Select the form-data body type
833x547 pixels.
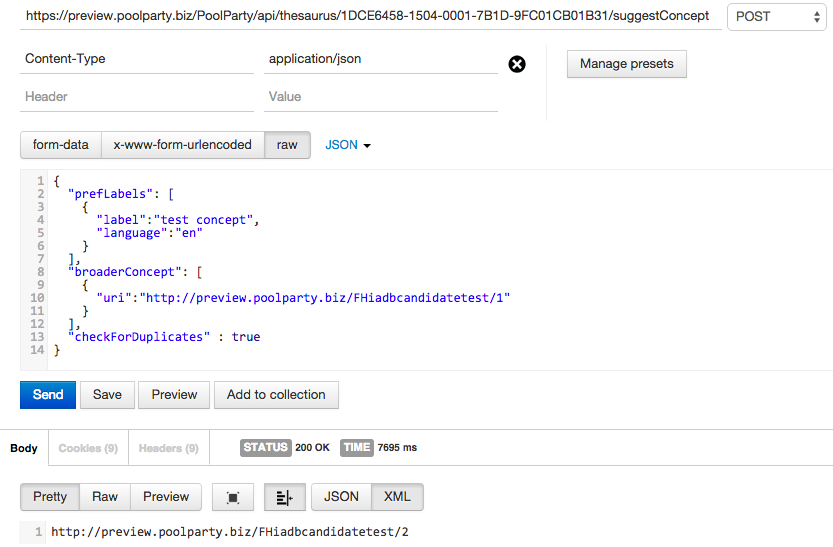click(x=61, y=145)
